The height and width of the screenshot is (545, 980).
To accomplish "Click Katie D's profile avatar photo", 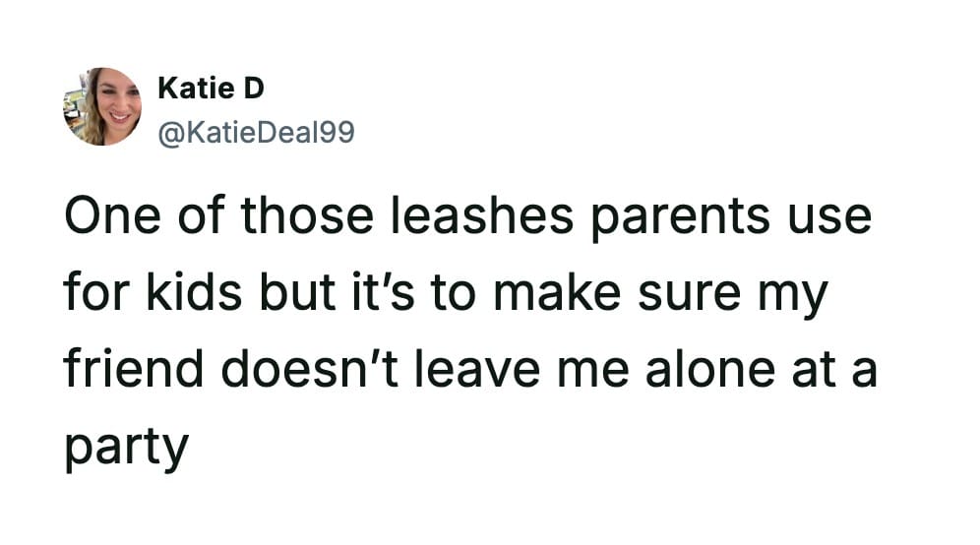I will (102, 107).
